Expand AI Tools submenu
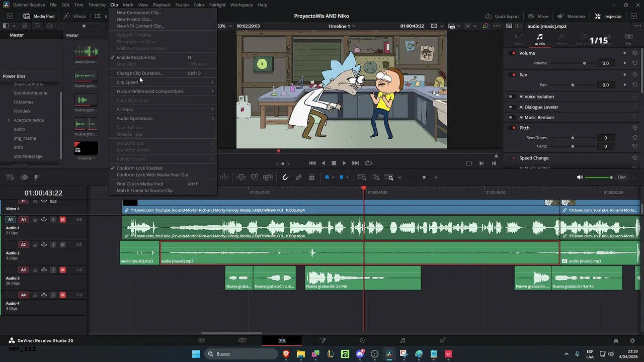The image size is (644, 362). click(x=163, y=109)
